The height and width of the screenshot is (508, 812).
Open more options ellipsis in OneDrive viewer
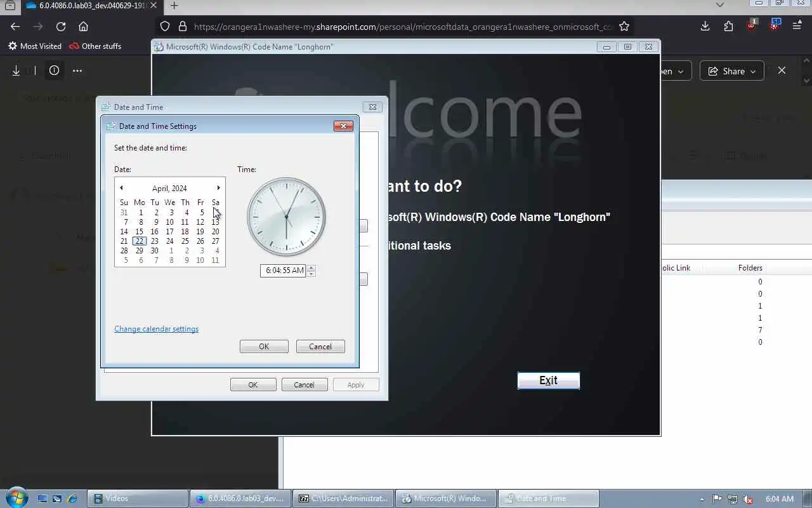[x=77, y=70]
